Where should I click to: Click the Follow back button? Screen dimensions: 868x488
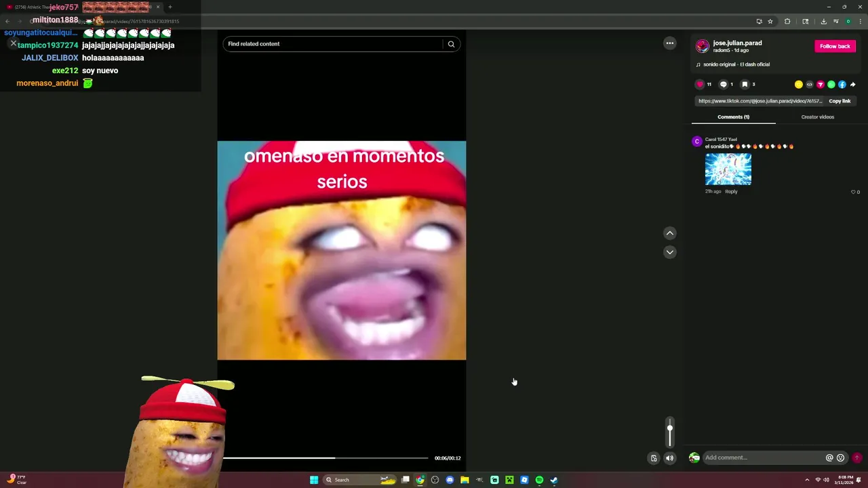click(835, 46)
